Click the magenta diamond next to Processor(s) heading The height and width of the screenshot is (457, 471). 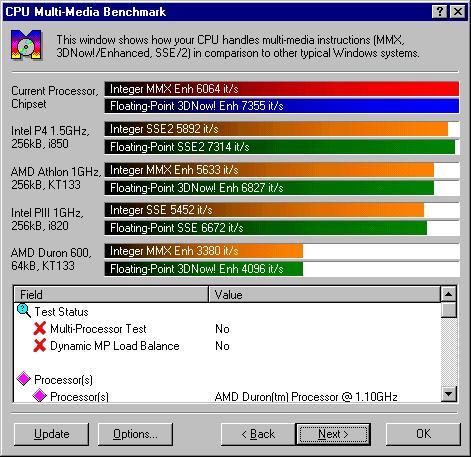24,379
